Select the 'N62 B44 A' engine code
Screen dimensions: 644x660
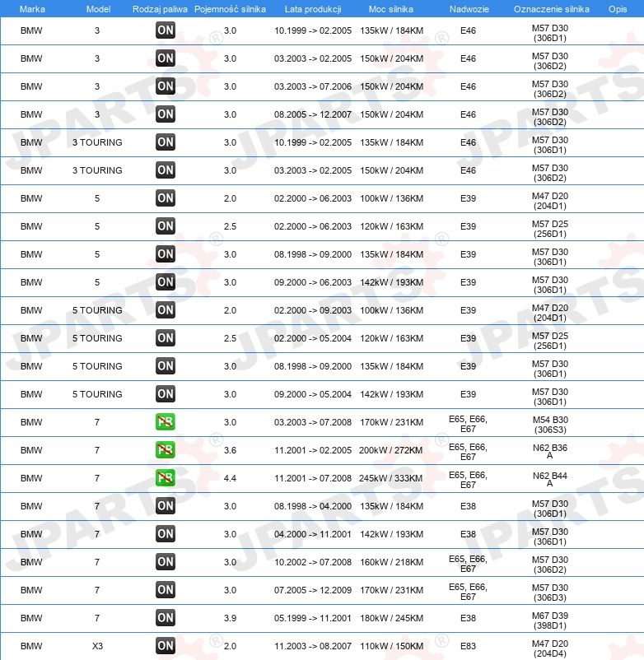[x=549, y=480]
